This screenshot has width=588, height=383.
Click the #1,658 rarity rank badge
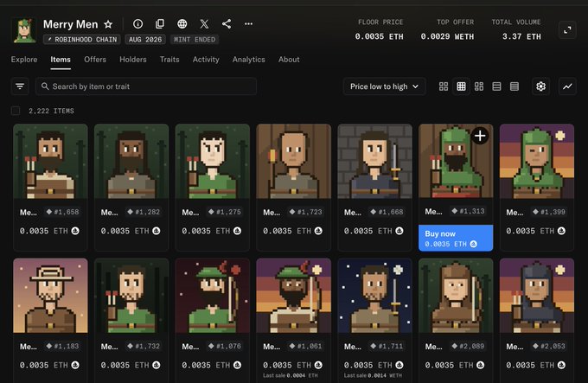point(62,212)
